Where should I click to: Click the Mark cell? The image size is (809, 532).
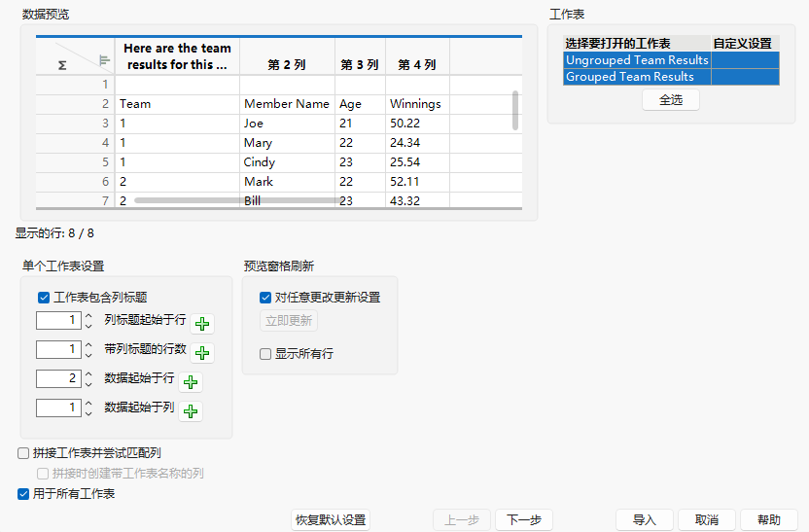(287, 182)
